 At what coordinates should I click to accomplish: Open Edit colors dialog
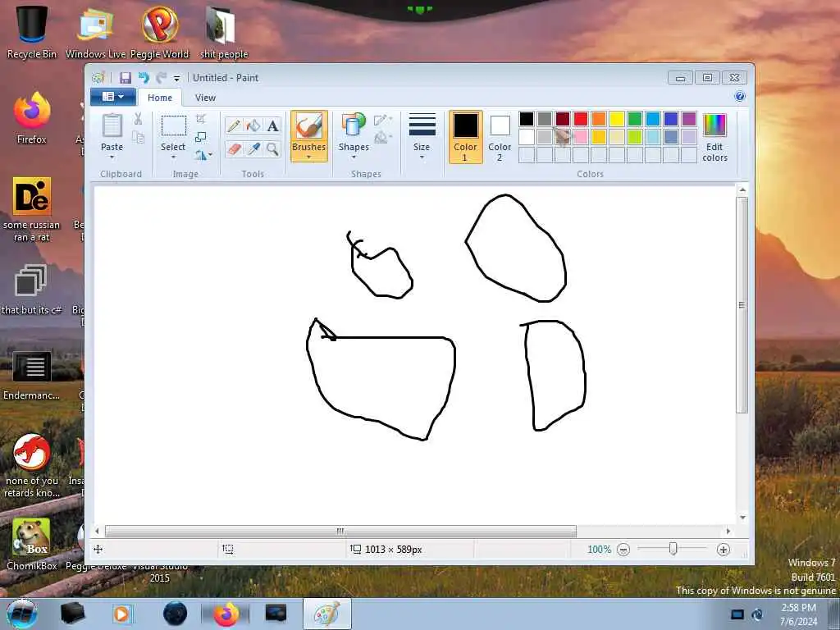(x=714, y=137)
